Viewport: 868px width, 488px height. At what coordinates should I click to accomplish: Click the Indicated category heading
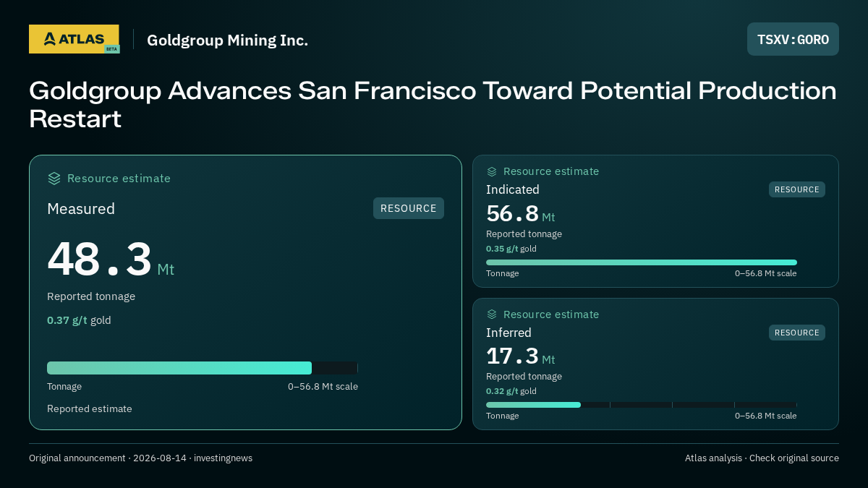click(x=513, y=189)
